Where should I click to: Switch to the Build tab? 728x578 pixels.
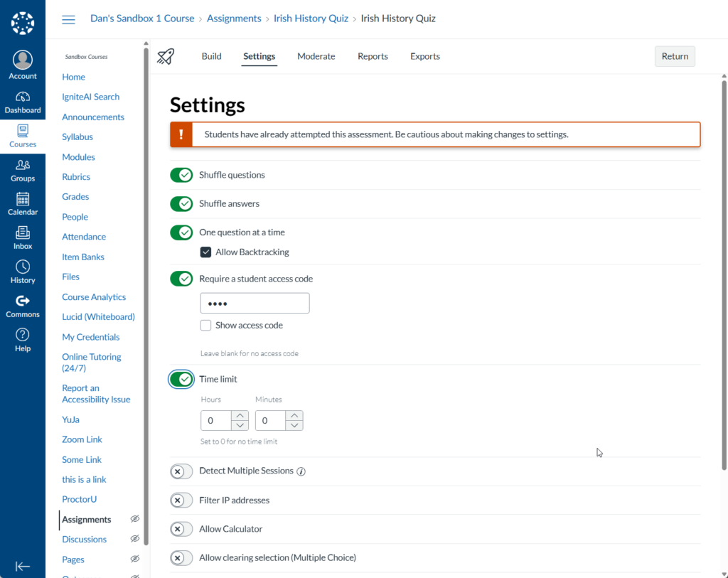click(211, 56)
